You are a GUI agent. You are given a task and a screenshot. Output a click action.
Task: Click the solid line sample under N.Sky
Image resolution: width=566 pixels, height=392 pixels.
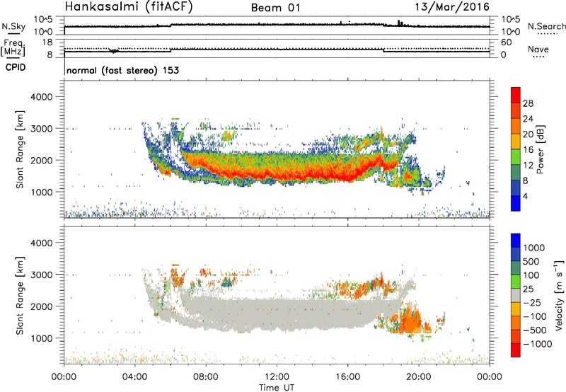[x=13, y=33]
